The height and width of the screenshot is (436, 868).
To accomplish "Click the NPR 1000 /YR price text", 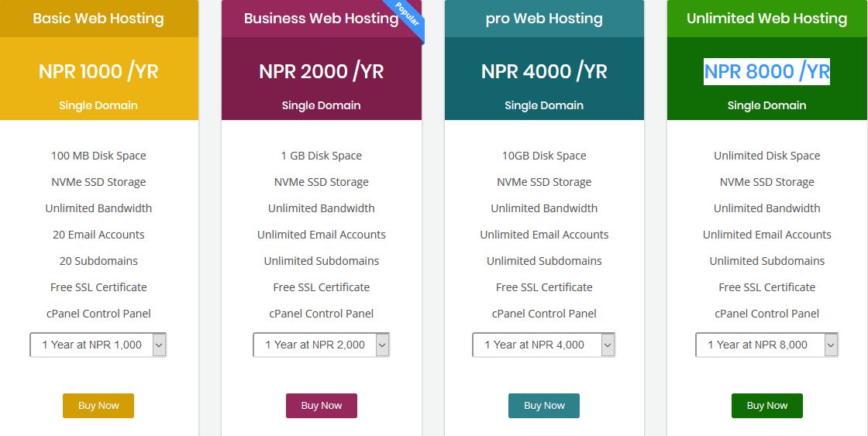I will (98, 71).
